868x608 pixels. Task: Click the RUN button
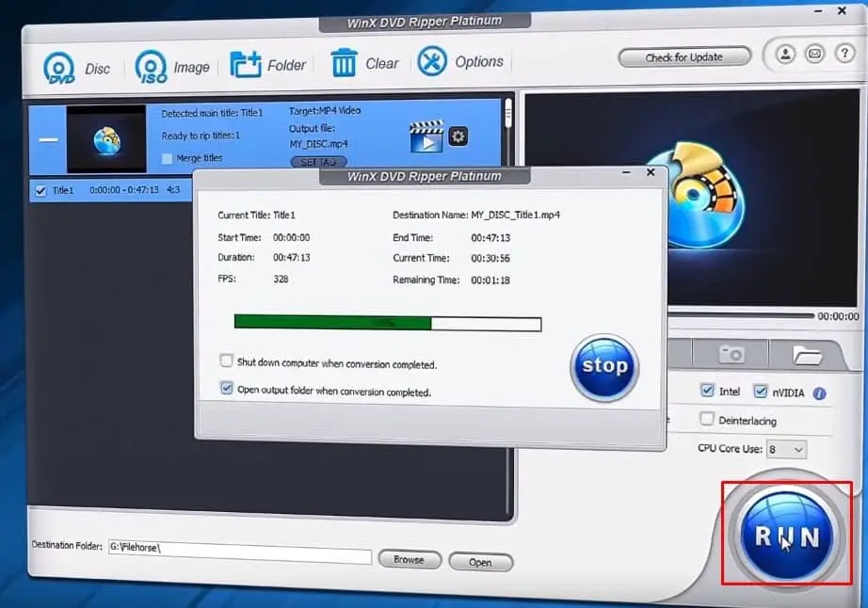[x=787, y=536]
